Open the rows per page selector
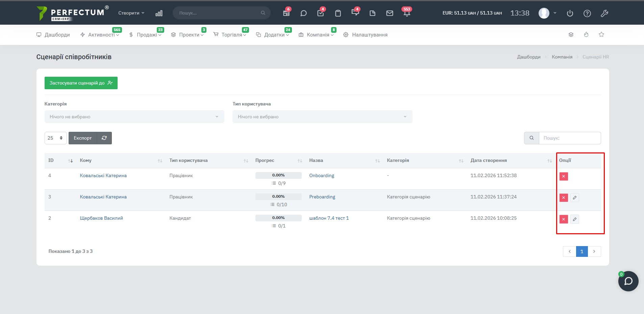Image resolution: width=644 pixels, height=314 pixels. [x=55, y=138]
